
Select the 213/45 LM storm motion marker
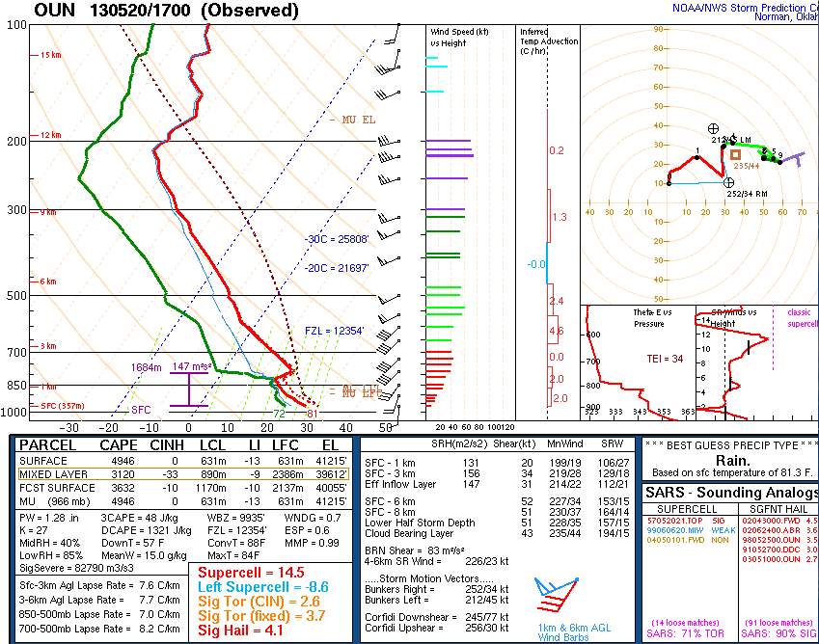point(713,128)
